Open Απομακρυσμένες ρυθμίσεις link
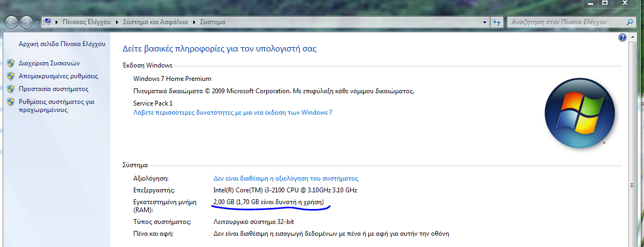This screenshot has height=247, width=644. [x=58, y=76]
